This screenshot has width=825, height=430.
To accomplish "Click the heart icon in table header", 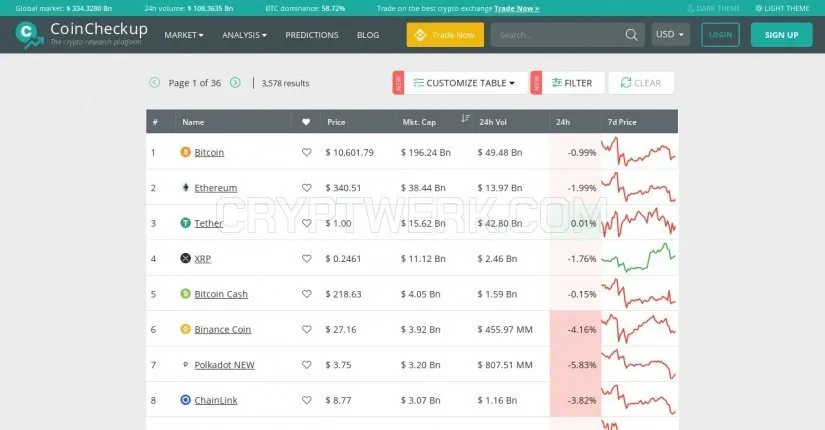I will (306, 122).
